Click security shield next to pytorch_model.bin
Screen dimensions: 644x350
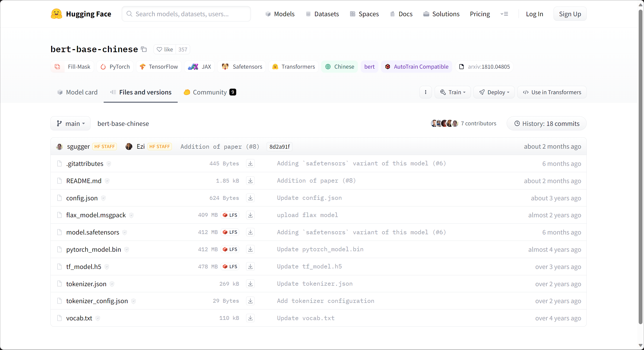(x=127, y=250)
